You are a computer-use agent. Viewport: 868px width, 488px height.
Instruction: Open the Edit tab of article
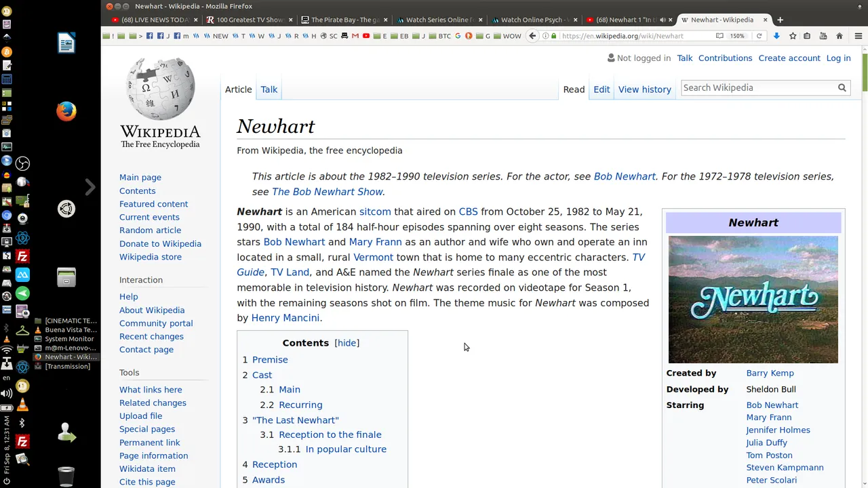601,89
